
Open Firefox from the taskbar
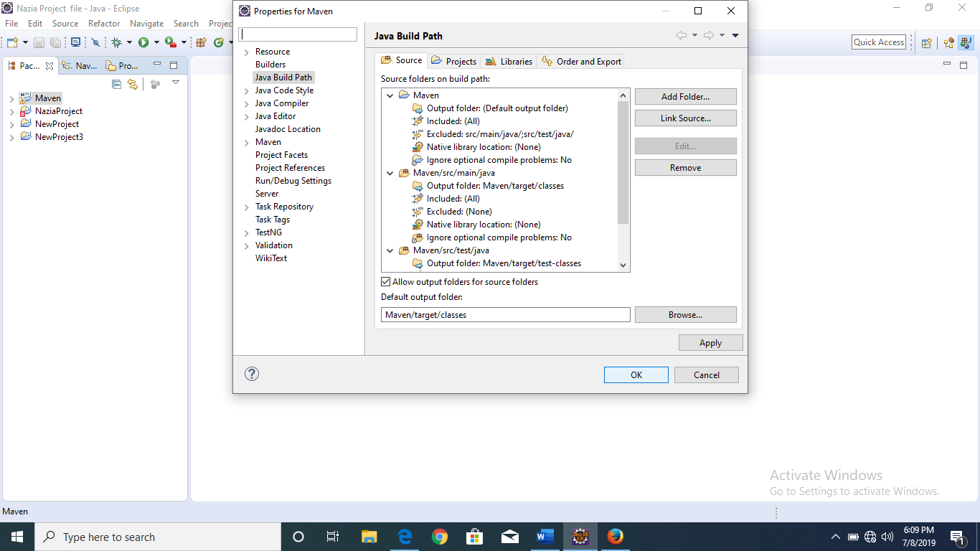615,537
